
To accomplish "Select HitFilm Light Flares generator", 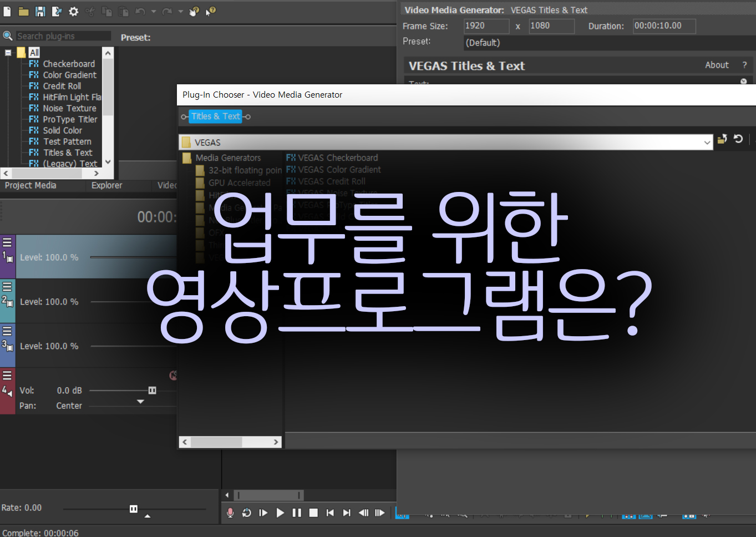I will coord(72,97).
